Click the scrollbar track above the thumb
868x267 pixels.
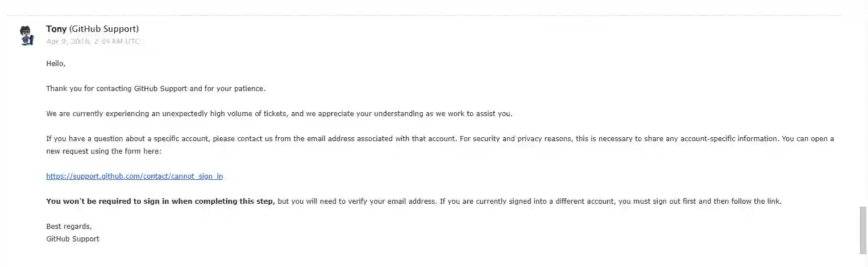pos(863,114)
